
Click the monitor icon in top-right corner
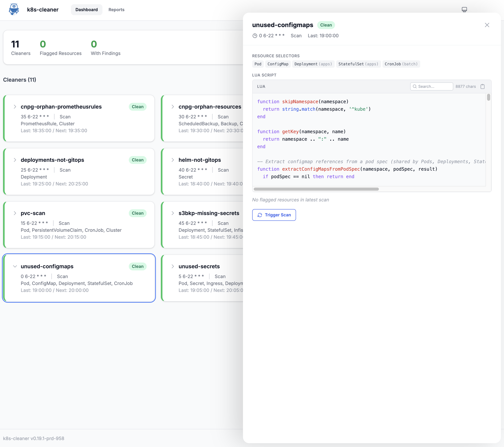[x=465, y=10]
